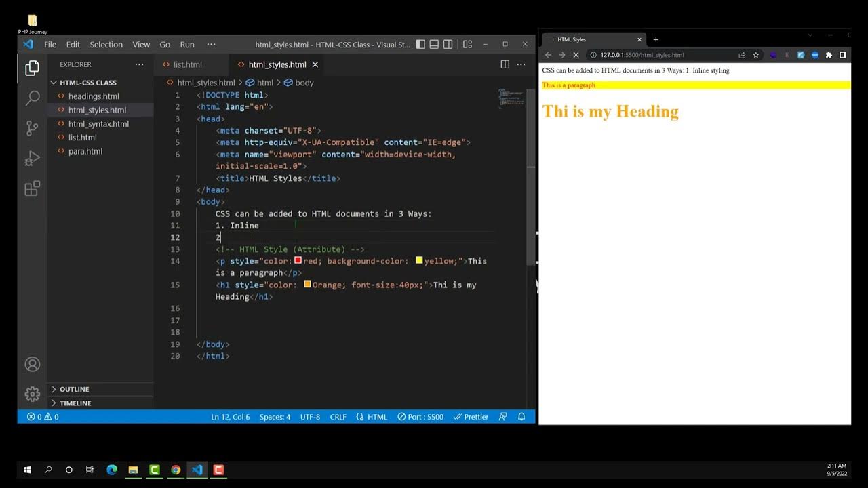The width and height of the screenshot is (868, 488).
Task: Show errors and warnings in status bar
Action: point(43,417)
